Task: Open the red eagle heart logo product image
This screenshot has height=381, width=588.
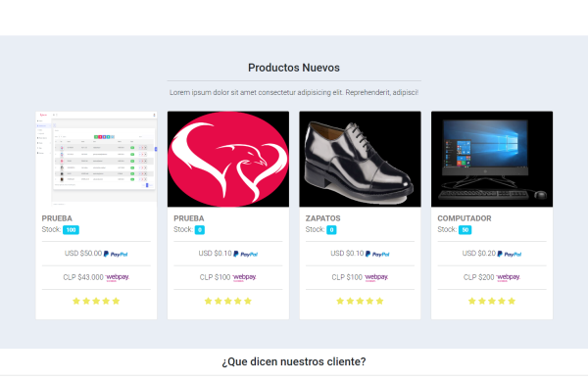Action: click(x=228, y=159)
